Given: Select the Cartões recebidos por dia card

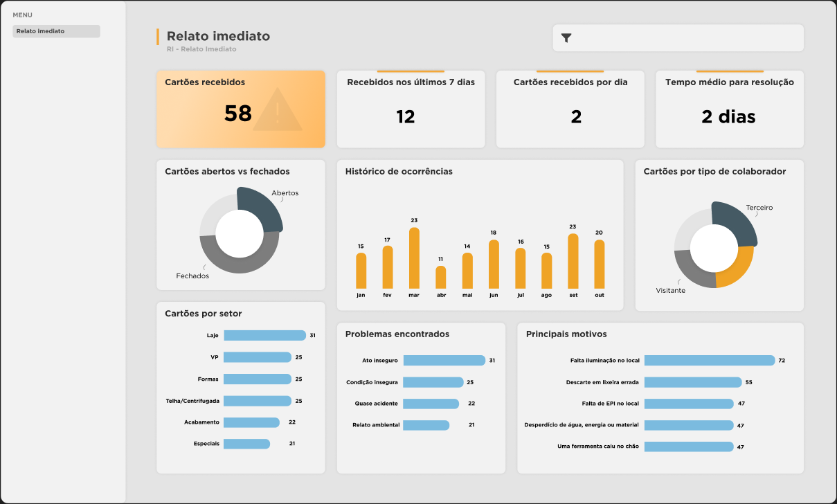Looking at the screenshot, I should pos(570,109).
